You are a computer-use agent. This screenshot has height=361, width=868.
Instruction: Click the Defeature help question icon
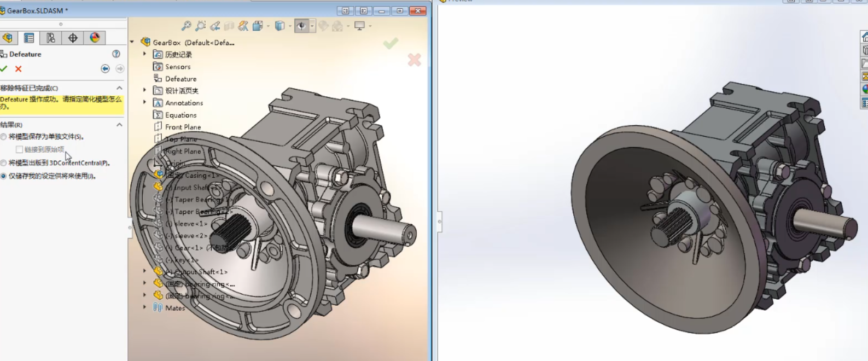coord(116,54)
